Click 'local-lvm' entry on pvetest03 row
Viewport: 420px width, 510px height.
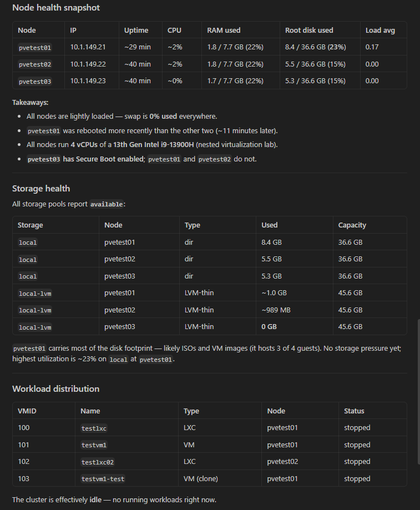pyautogui.click(x=35, y=327)
